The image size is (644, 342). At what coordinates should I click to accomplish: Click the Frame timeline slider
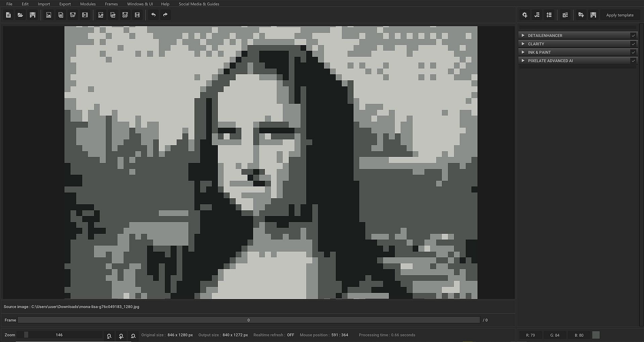tap(249, 320)
